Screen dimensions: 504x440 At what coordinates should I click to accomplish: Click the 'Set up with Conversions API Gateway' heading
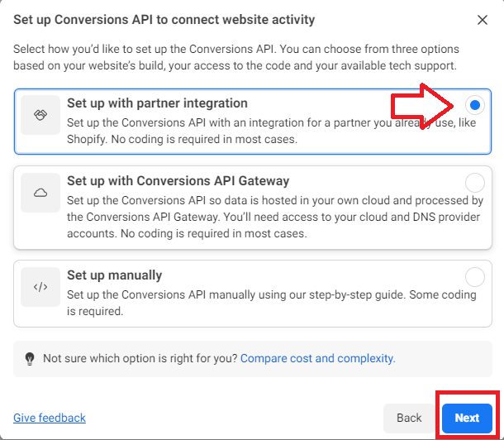[x=178, y=181]
